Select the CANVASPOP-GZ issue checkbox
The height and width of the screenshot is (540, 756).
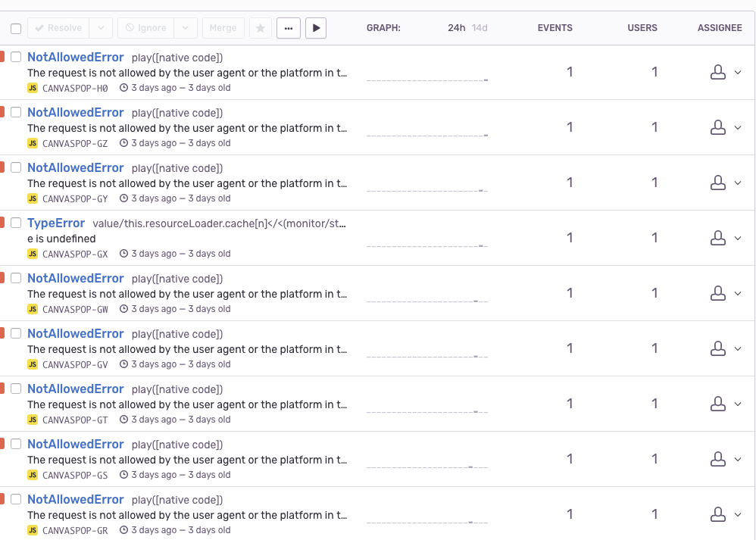coord(16,112)
